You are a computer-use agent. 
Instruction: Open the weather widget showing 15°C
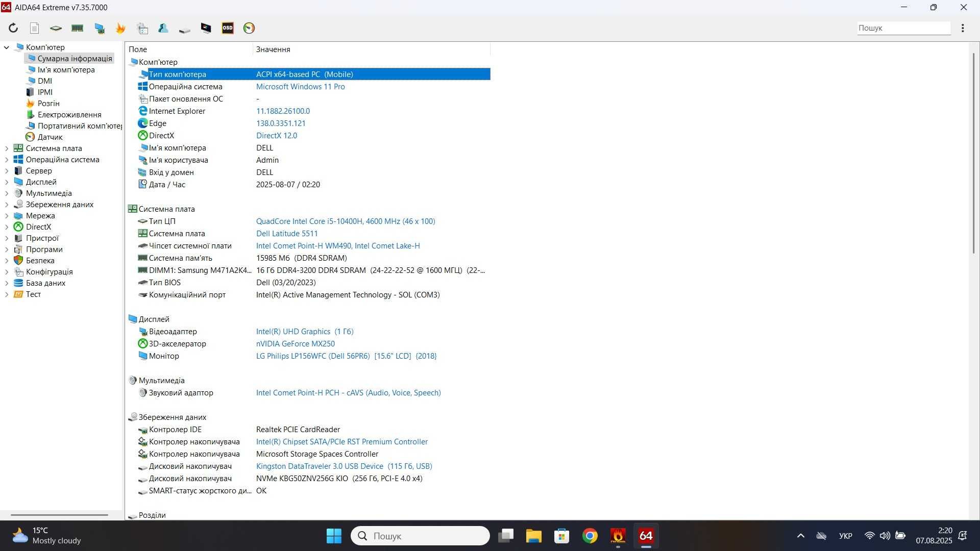point(46,536)
